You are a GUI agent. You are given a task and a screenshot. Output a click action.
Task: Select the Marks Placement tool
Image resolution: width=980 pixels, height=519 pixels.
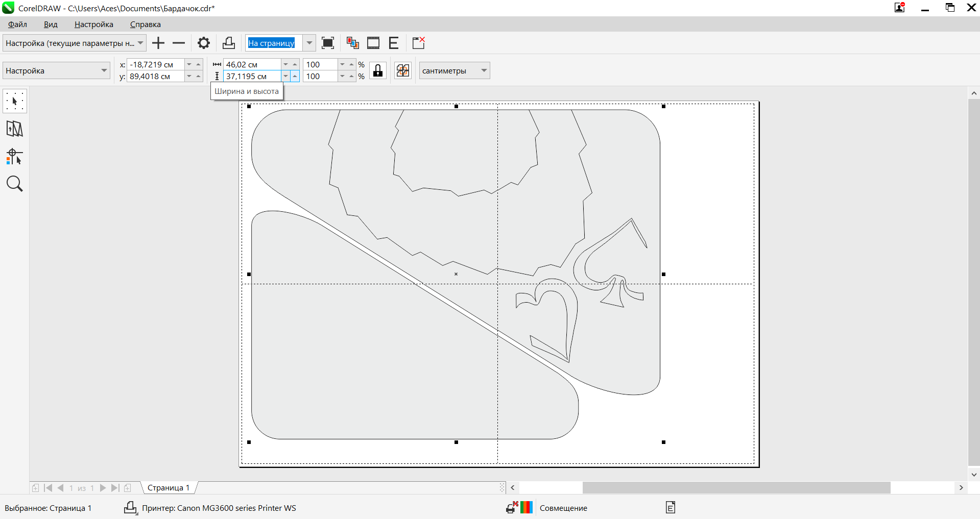15,156
